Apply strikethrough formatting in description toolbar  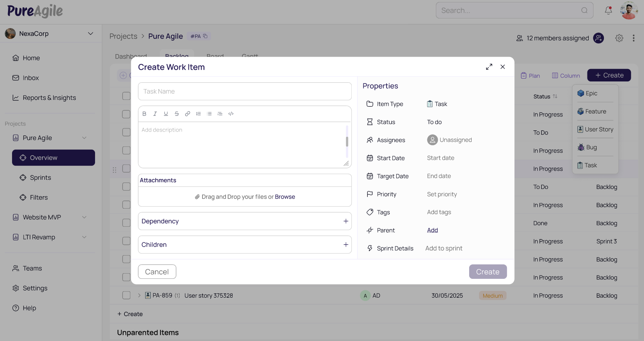[x=177, y=114]
